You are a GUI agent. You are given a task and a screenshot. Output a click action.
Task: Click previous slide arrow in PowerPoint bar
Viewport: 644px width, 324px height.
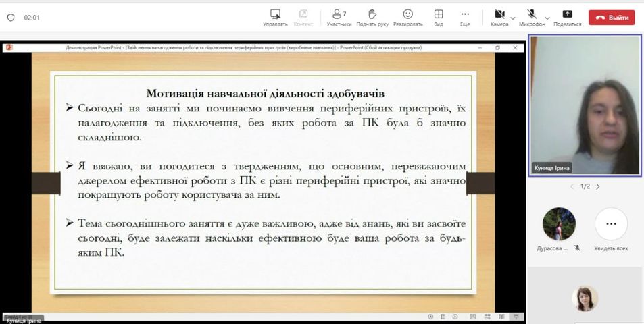[431, 317]
